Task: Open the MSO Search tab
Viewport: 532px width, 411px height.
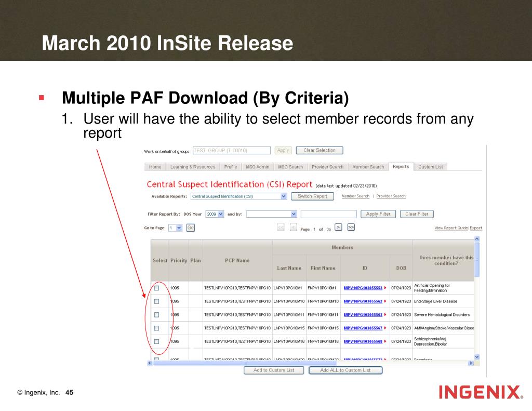Action: pos(290,167)
